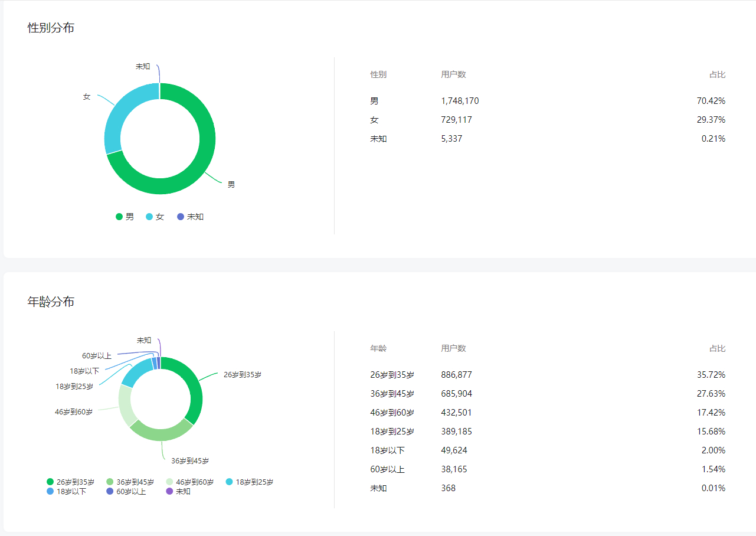
Task: Select the user count 38,165
Action: pyautogui.click(x=454, y=469)
